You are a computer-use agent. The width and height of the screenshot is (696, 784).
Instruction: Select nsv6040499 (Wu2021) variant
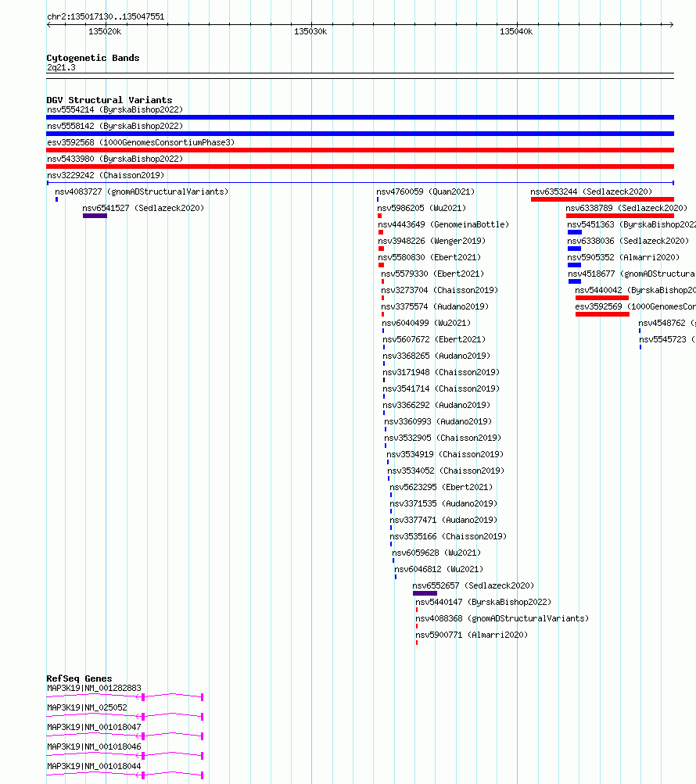click(426, 323)
